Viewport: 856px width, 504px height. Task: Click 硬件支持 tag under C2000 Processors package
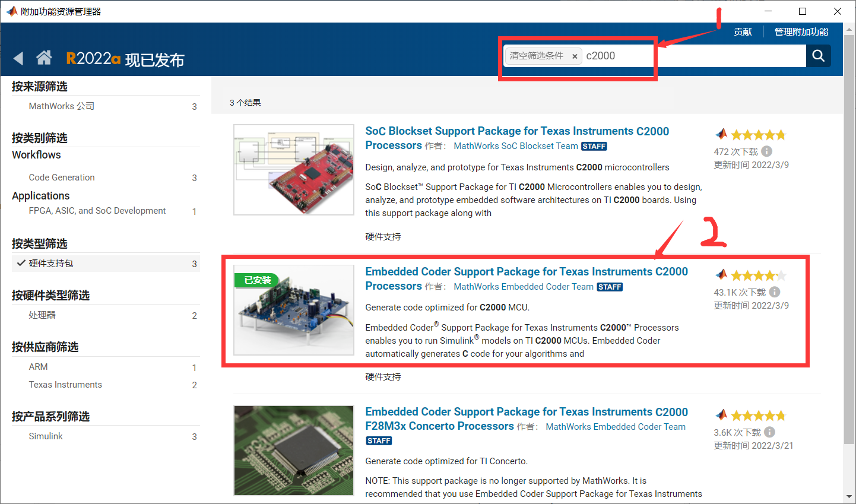click(383, 377)
